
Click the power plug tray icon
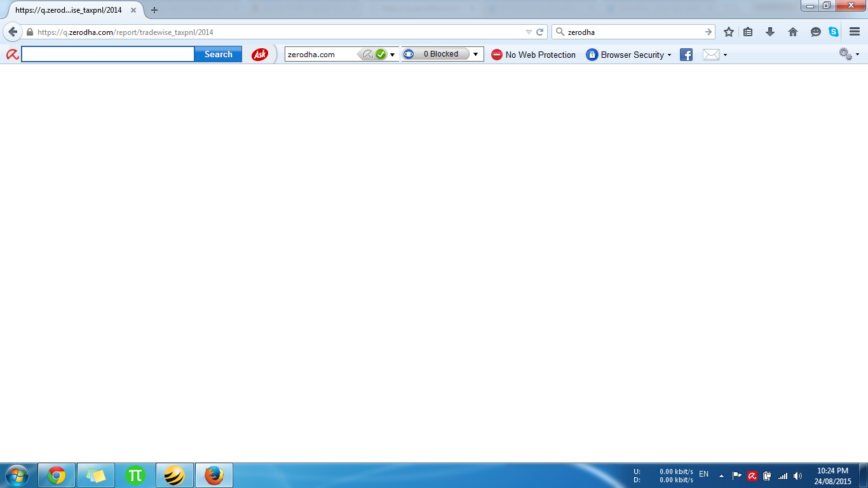(x=768, y=475)
